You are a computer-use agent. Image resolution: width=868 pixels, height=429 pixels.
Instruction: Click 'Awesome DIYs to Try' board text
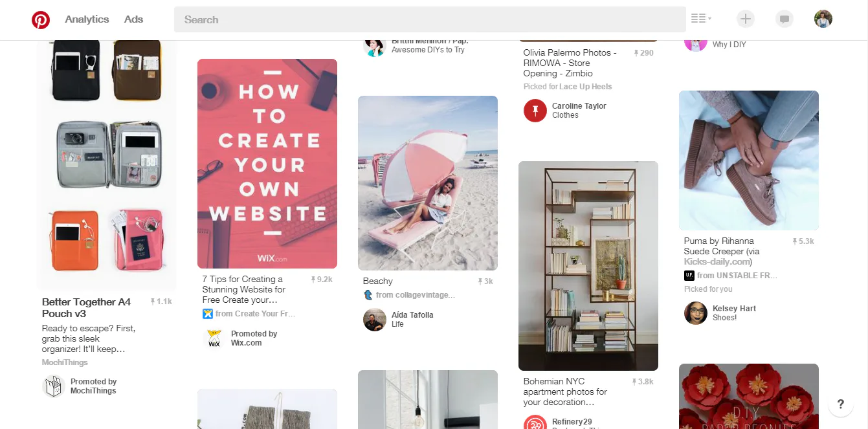click(428, 50)
